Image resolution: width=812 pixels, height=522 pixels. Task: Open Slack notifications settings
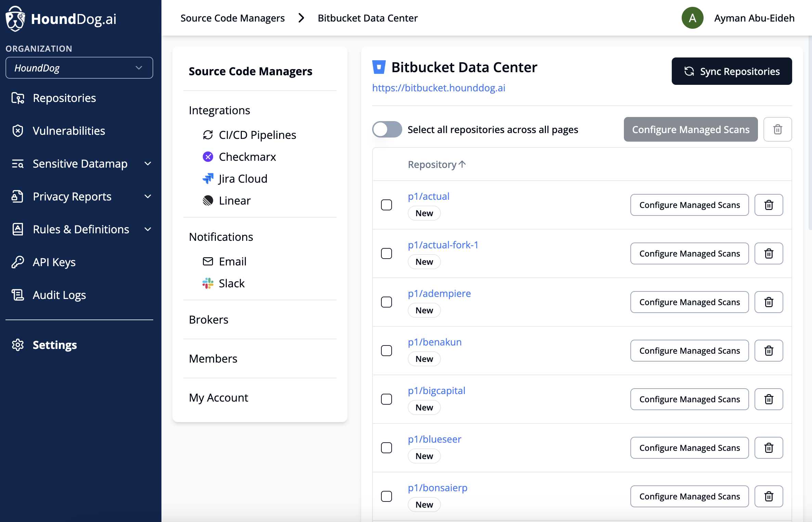(x=231, y=283)
